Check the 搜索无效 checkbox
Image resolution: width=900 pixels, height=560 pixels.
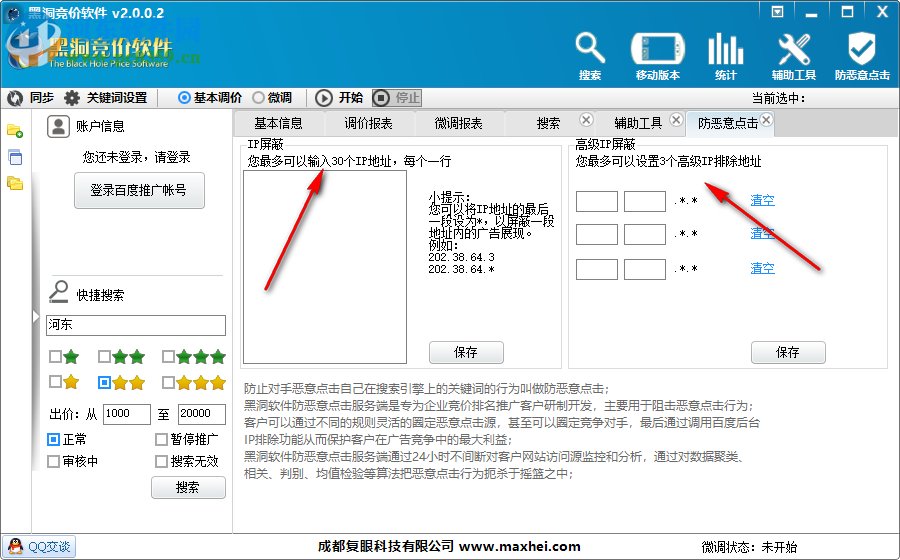click(x=161, y=461)
